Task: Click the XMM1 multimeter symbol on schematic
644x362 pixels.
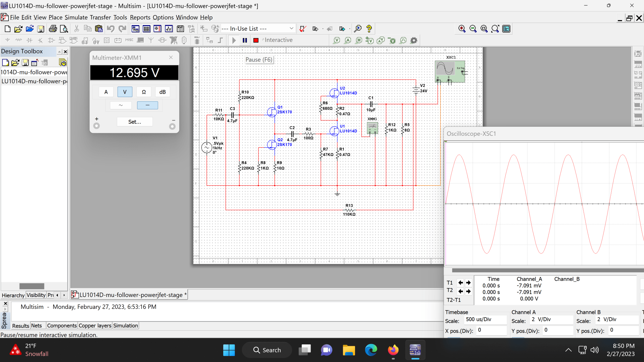Action: click(x=372, y=128)
